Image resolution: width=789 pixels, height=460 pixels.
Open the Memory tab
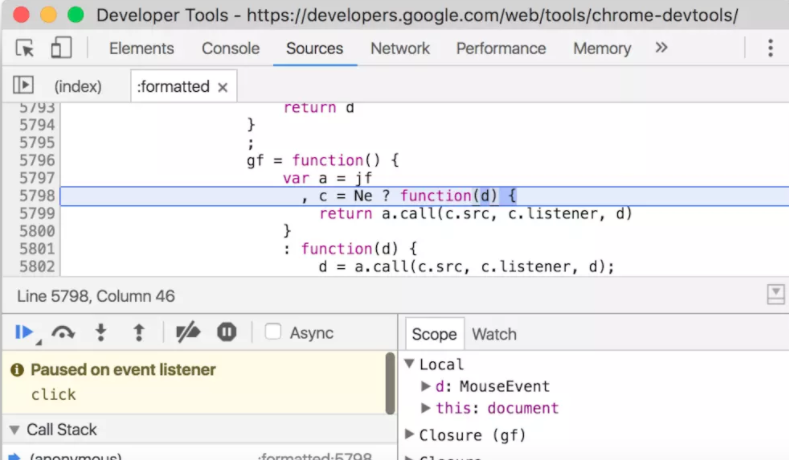(x=602, y=48)
